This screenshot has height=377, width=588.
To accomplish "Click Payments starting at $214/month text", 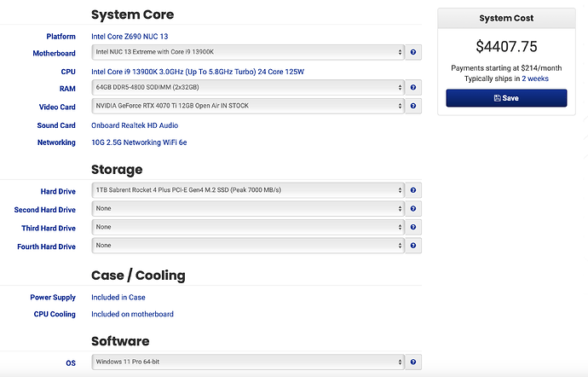I will click(506, 68).
